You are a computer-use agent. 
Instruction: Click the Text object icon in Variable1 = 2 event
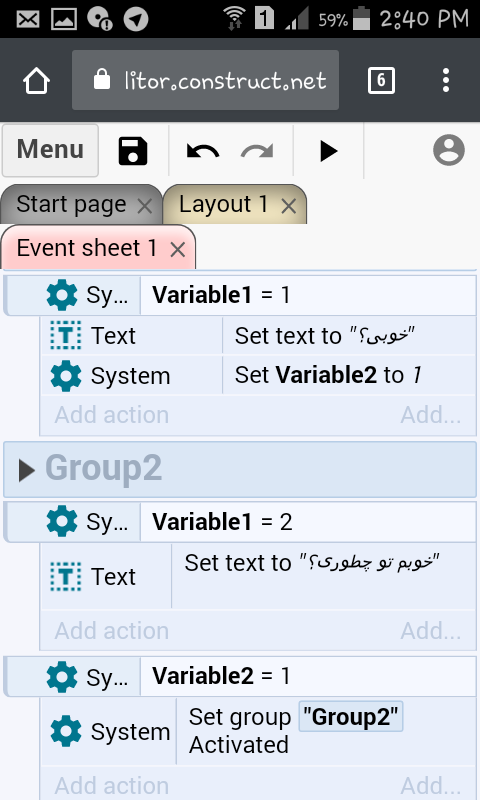66,577
